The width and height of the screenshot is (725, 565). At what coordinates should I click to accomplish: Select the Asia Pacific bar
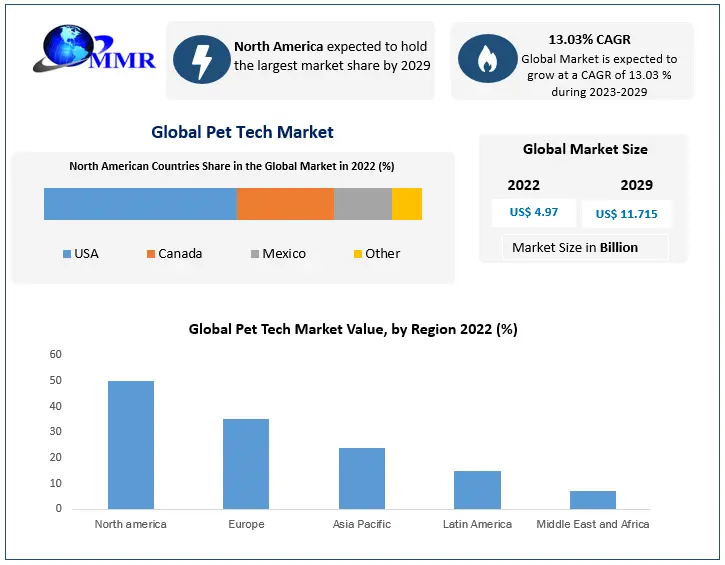point(362,478)
